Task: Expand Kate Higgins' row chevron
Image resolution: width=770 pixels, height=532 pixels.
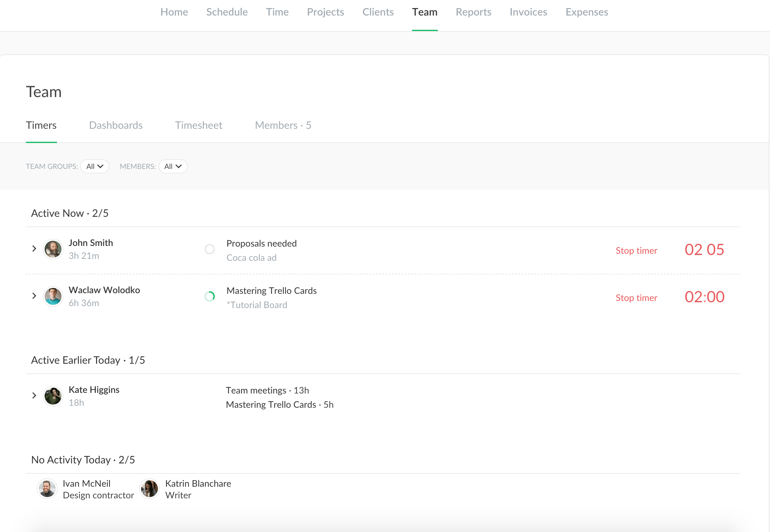Action: pos(34,396)
